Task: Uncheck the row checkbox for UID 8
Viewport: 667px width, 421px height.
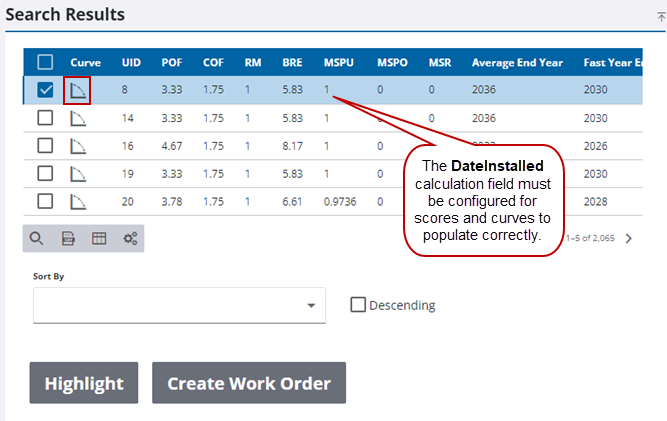Action: coord(45,90)
